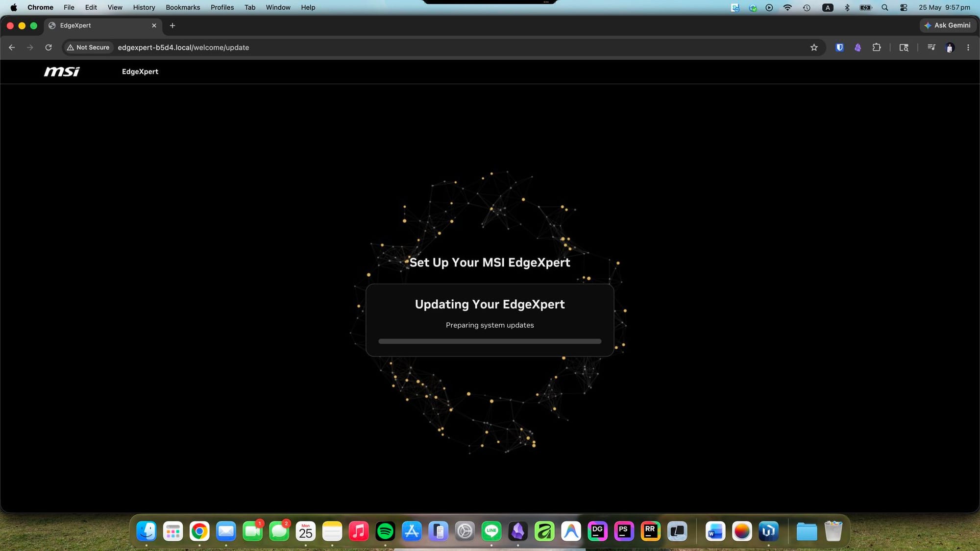Image resolution: width=980 pixels, height=551 pixels.
Task: Open RustRover from the Dock
Action: 650,531
